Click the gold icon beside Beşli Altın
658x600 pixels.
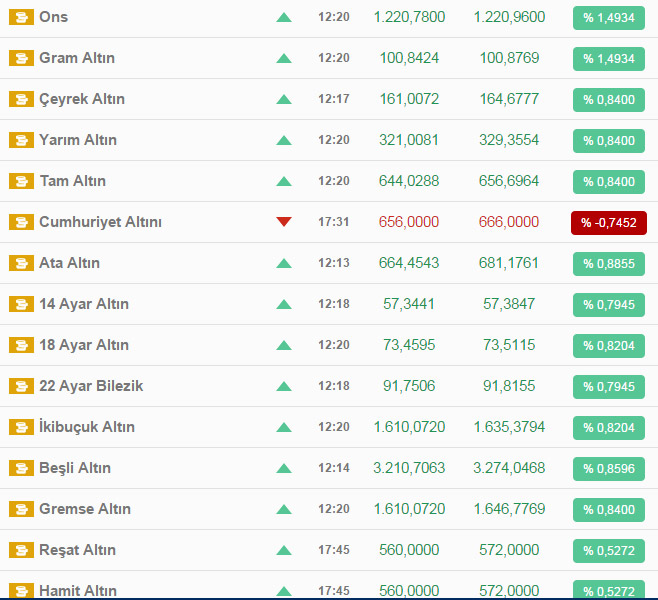point(21,468)
